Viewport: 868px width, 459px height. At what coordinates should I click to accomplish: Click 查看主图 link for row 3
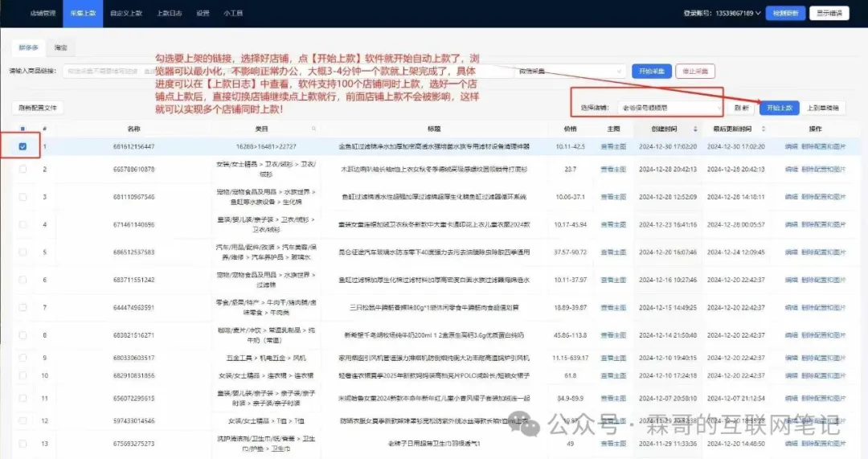click(x=612, y=196)
